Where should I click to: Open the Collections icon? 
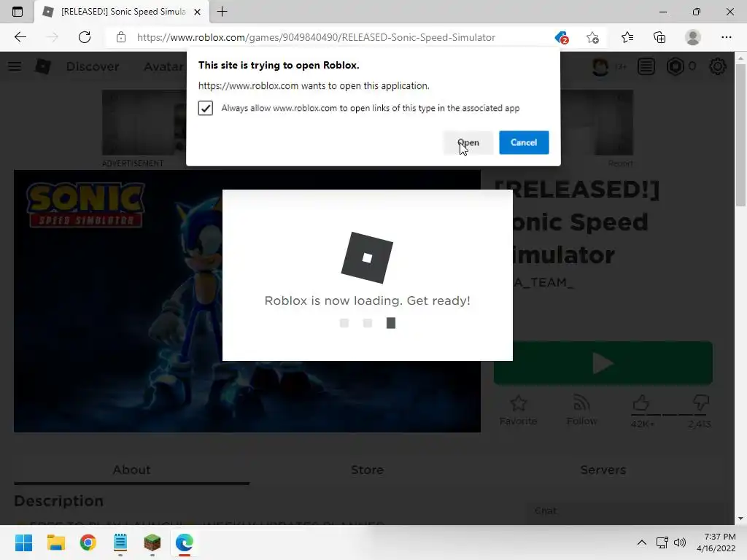[659, 37]
